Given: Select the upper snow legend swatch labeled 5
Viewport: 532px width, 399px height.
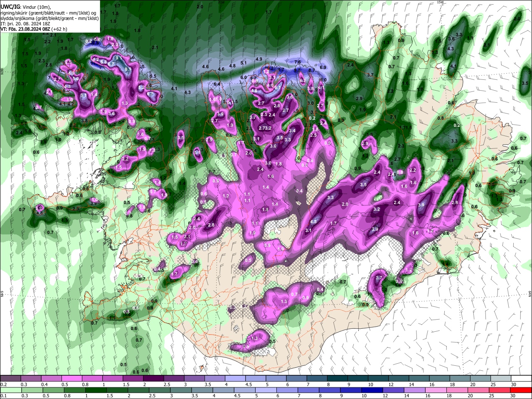Looking at the screenshot, I should [276, 379].
